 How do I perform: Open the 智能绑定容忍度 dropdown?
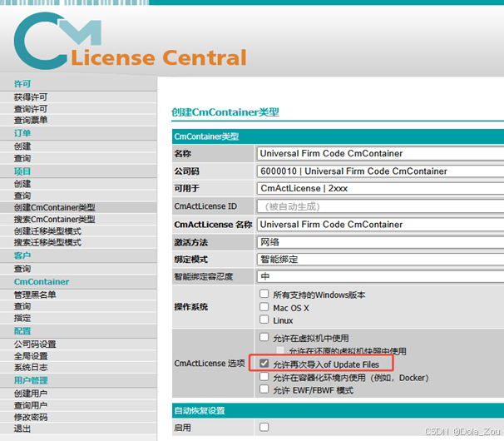380,276
